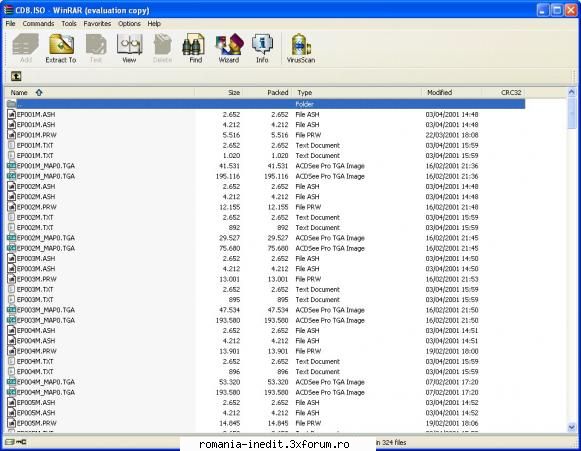Image resolution: width=581 pixels, height=451 pixels.
Task: Click the WinRAR title bar app icon
Action: pyautogui.click(x=8, y=10)
